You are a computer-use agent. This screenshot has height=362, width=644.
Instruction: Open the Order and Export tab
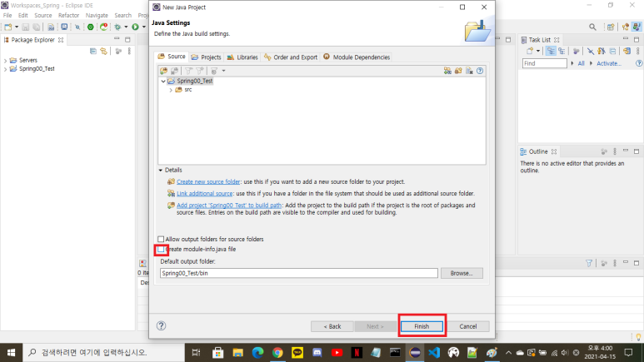point(291,57)
